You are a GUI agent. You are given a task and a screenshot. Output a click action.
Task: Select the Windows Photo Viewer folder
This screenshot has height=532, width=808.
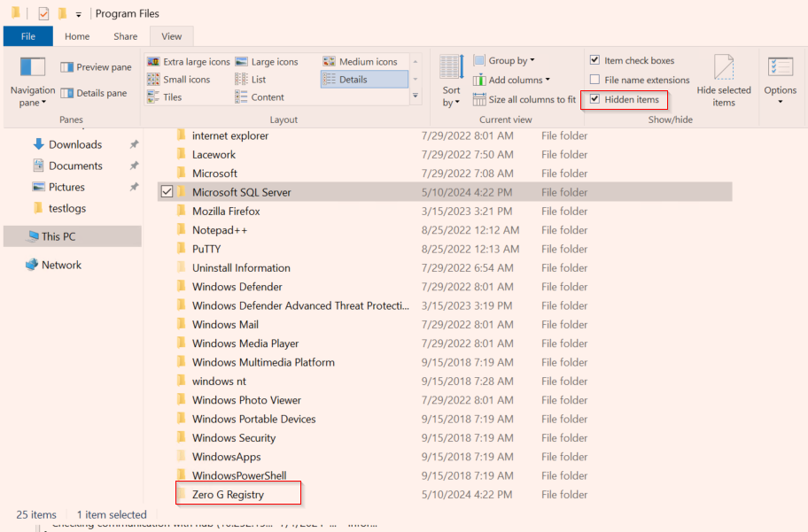point(246,400)
